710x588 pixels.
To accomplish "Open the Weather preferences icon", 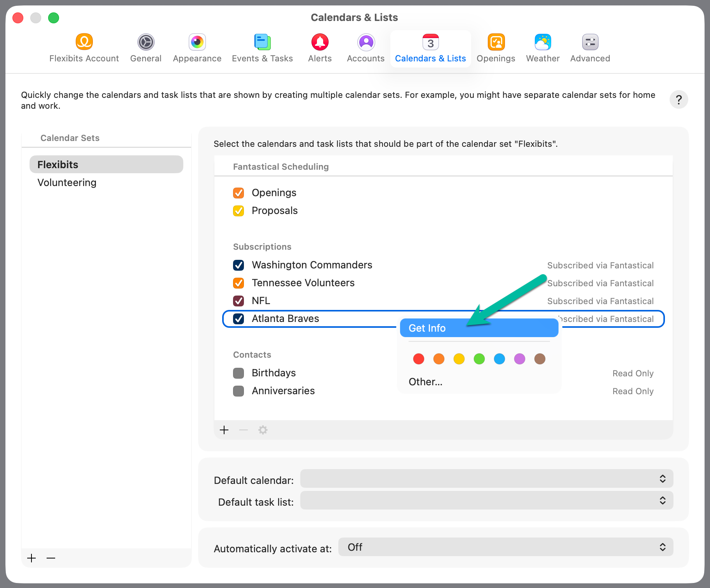I will pyautogui.click(x=543, y=42).
